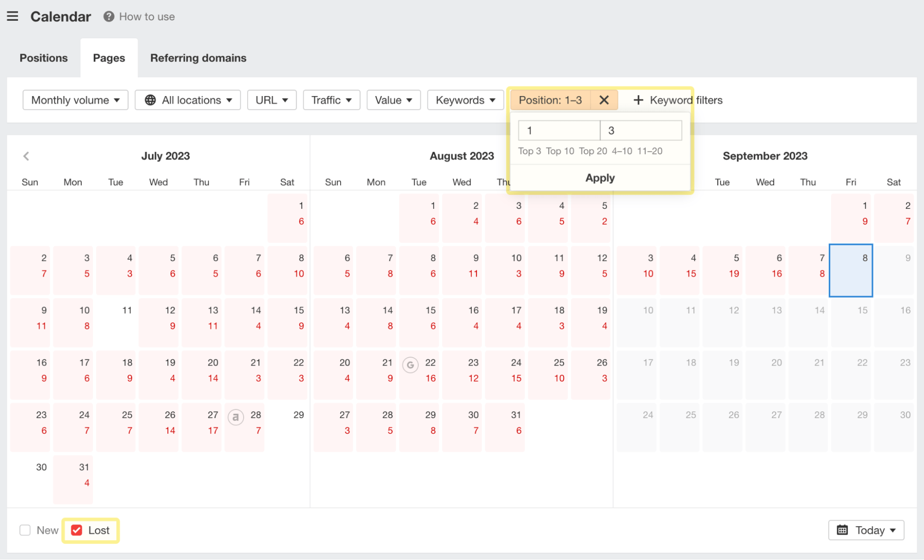Click the How to use help icon
The height and width of the screenshot is (560, 924).
[108, 17]
